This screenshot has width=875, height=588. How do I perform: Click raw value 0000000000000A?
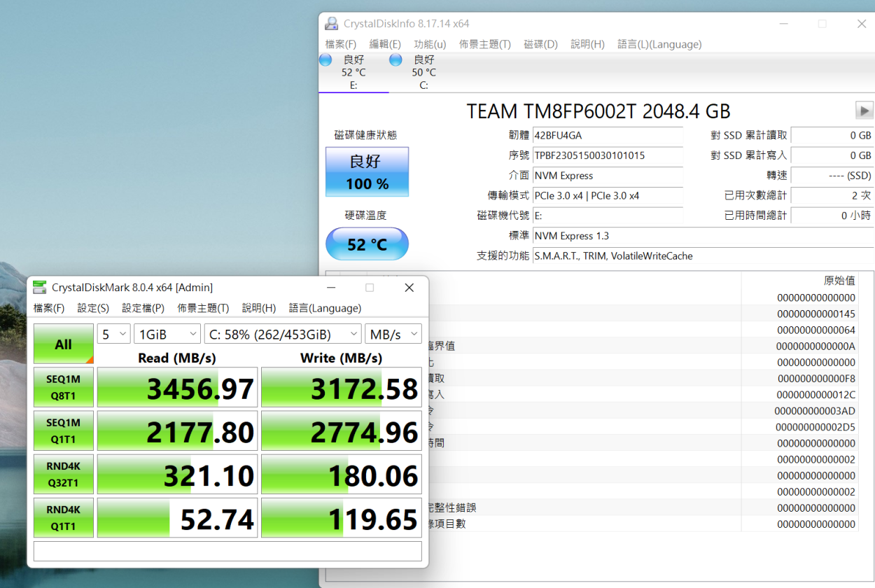pos(815,346)
